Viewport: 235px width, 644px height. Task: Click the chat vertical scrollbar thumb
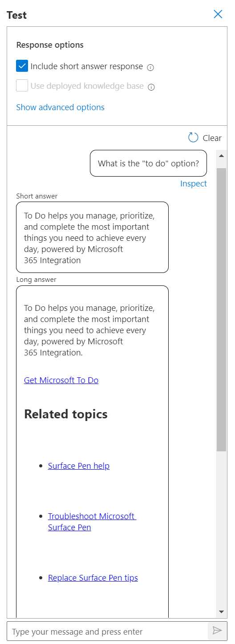click(x=221, y=310)
